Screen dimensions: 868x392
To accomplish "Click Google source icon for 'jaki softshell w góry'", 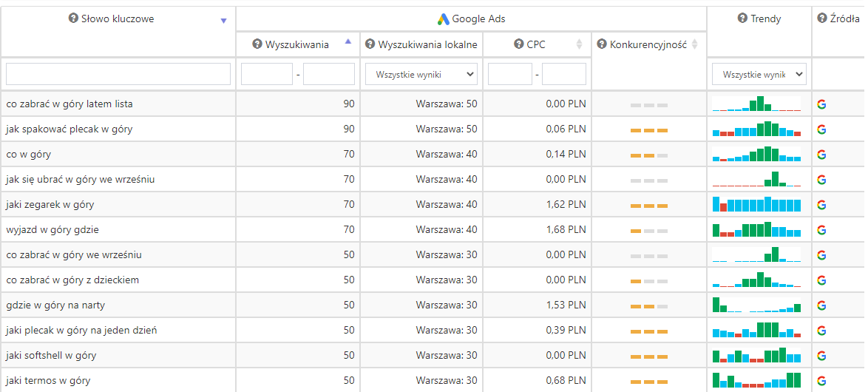I will (x=821, y=356).
